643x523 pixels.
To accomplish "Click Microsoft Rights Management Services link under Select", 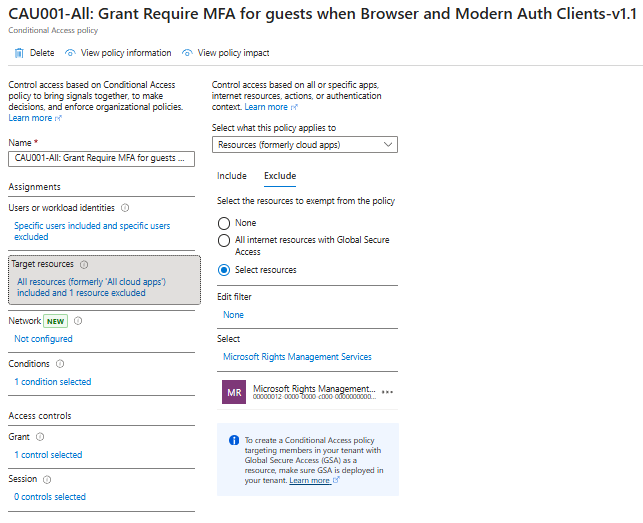I will pyautogui.click(x=297, y=357).
